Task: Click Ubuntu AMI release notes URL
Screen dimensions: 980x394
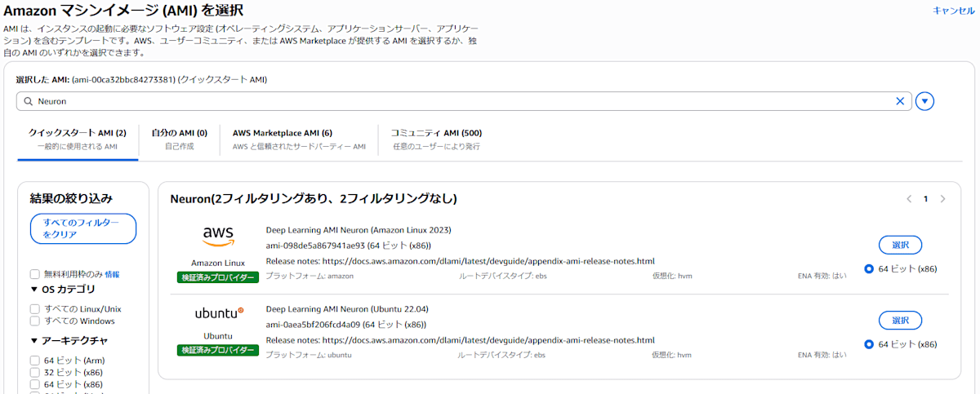Action: pos(488,339)
